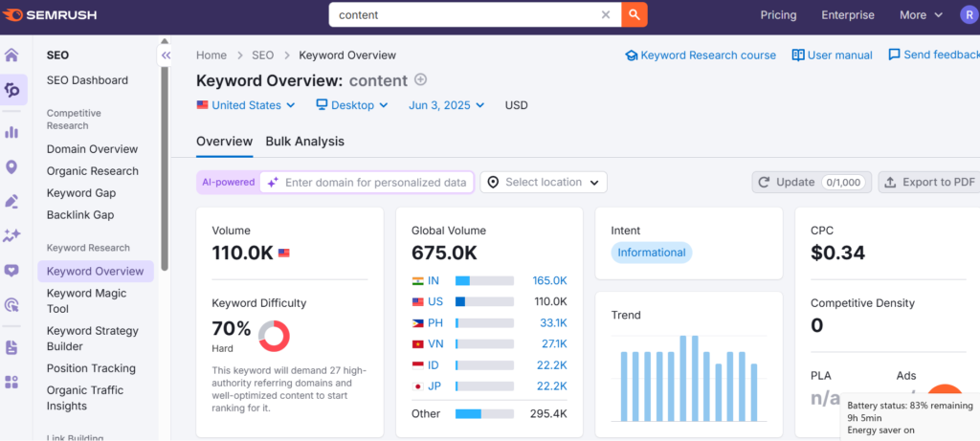Viewport: 980px width, 441px height.
Task: Click Home in the breadcrumb
Action: pos(212,55)
